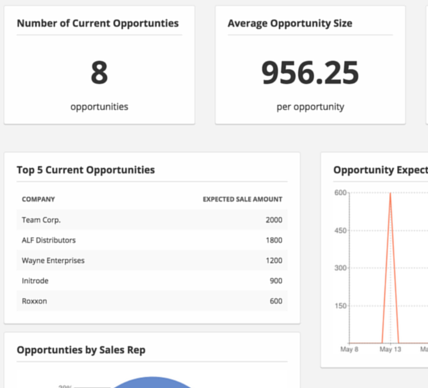Select the Wayne Enterprises row

pos(152,260)
